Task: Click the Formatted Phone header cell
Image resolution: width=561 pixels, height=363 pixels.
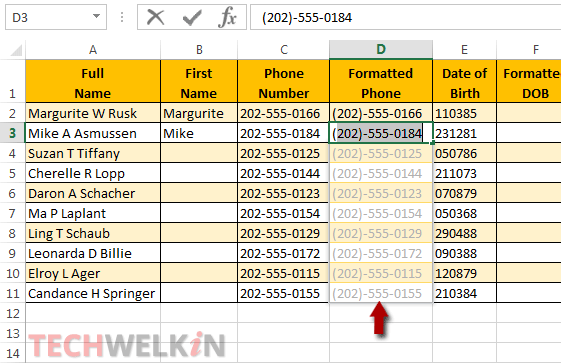Action: pyautogui.click(x=381, y=83)
